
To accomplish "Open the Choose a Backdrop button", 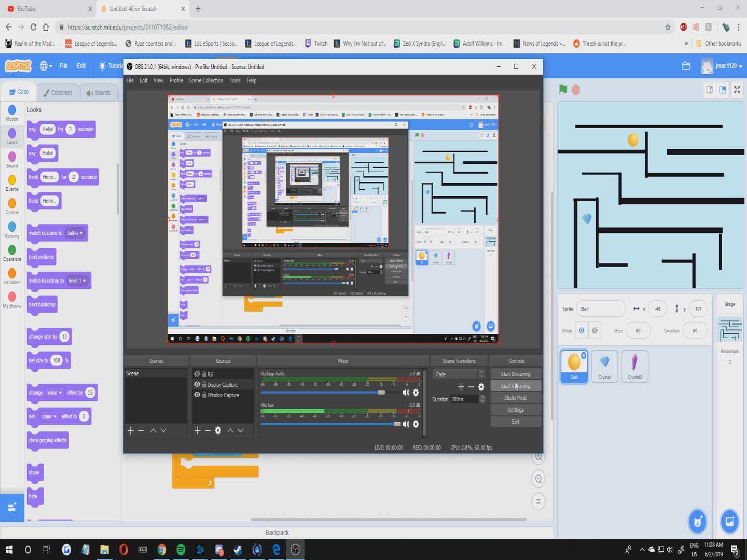I will pos(730,521).
